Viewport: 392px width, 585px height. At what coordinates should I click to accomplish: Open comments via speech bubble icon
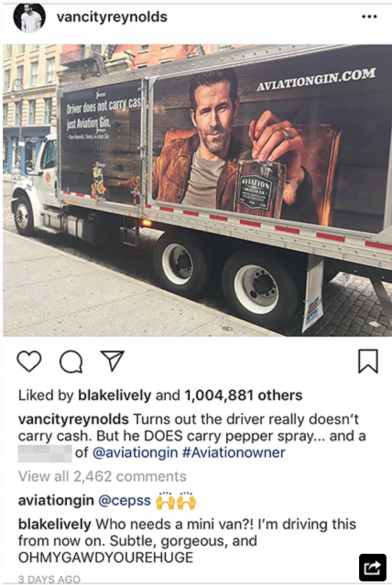pyautogui.click(x=71, y=361)
